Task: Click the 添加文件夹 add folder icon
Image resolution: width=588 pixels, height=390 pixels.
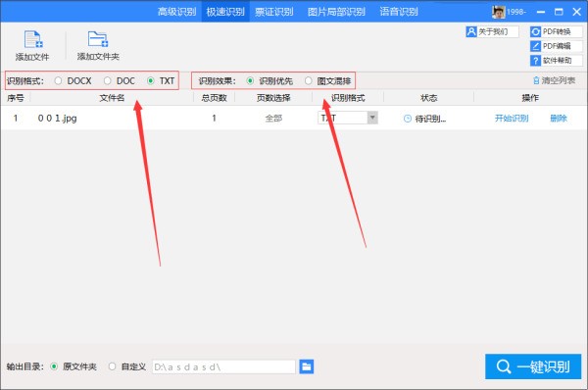Action: [98, 39]
